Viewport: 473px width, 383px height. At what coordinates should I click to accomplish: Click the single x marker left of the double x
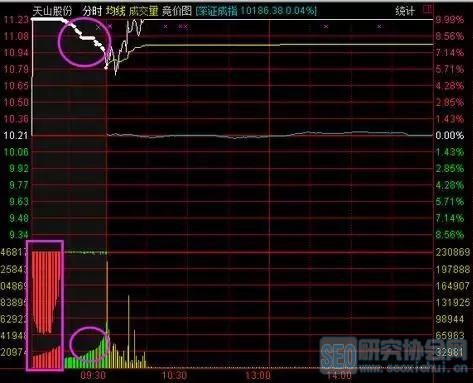point(165,26)
